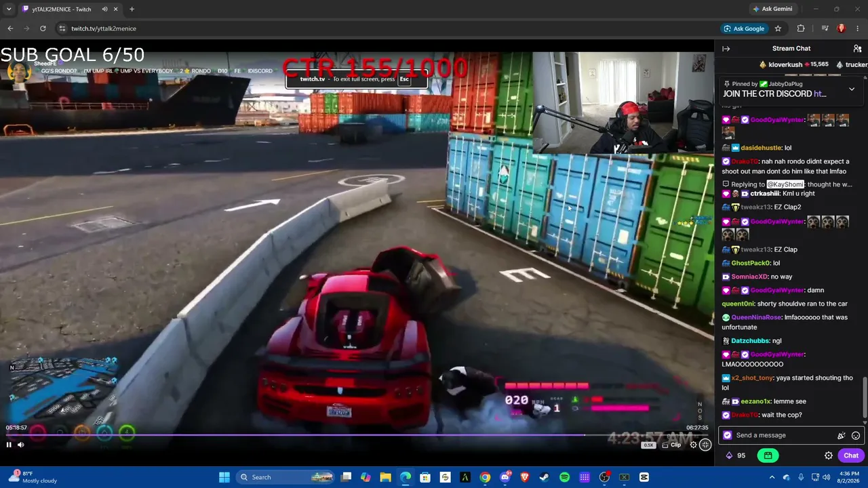Open Discord from the taskbar
This screenshot has width=868, height=488.
coord(505,477)
